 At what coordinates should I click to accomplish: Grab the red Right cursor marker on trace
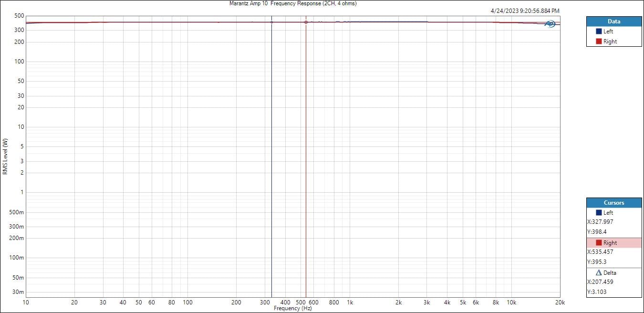pyautogui.click(x=306, y=22)
